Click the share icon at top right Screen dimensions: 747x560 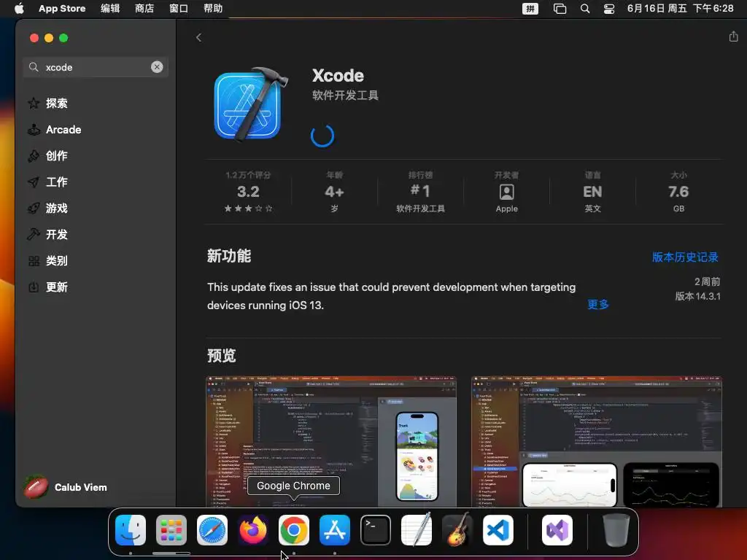coord(733,36)
